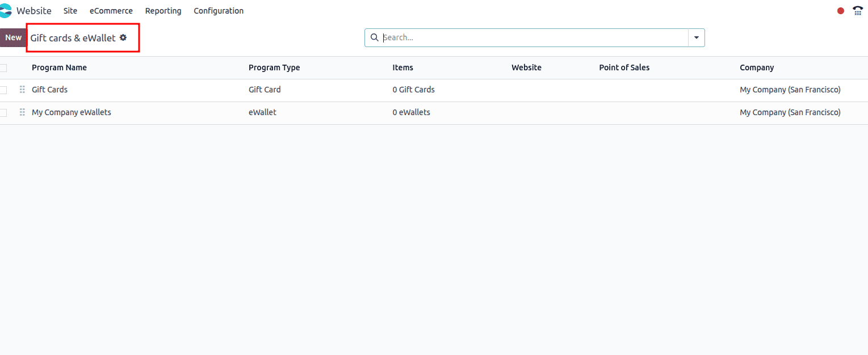Focus the Search input field
868x355 pixels.
point(534,37)
